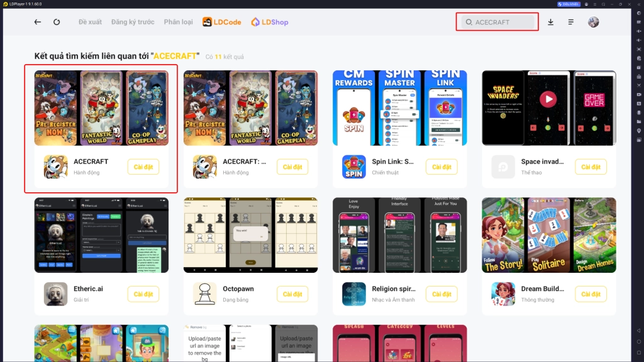Screen dimensions: 644x362
Task: Click the magnifier icon in search box
Action: click(x=469, y=22)
